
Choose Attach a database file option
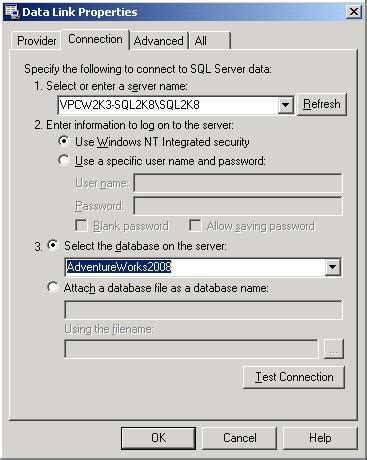[53, 287]
